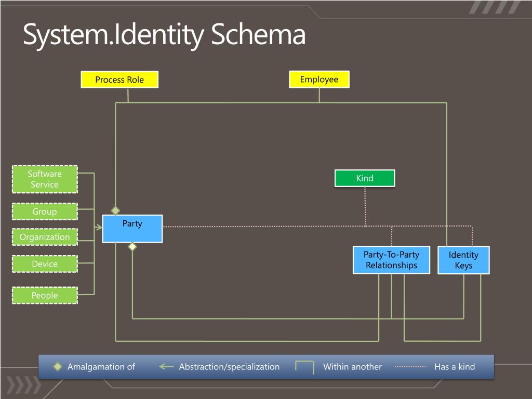532x399 pixels.
Task: Click the 'Has a kind' legend text
Action: (x=455, y=367)
